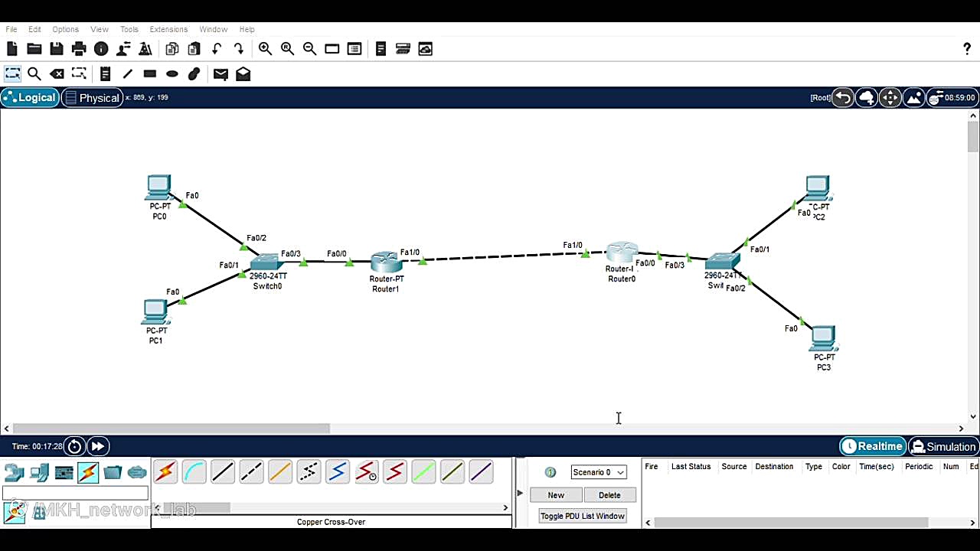Launch the Activity Wizard icon
Screen dimensions: 980x551
point(123,49)
